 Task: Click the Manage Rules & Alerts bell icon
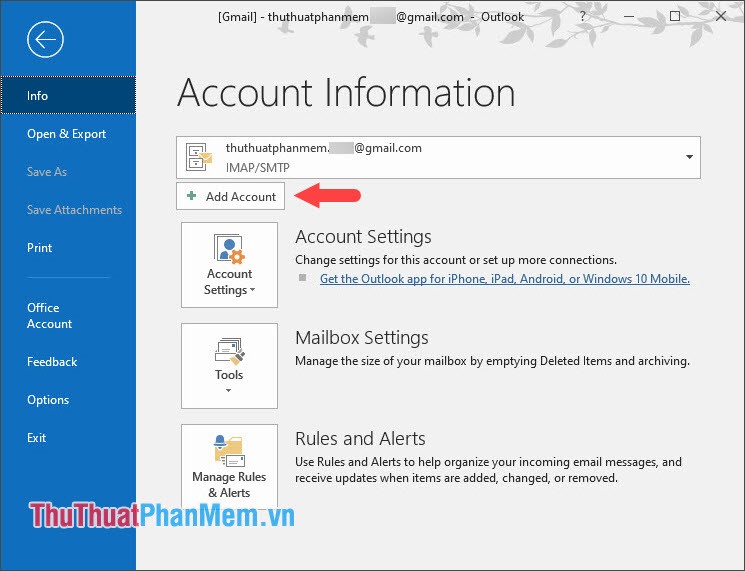tap(229, 450)
